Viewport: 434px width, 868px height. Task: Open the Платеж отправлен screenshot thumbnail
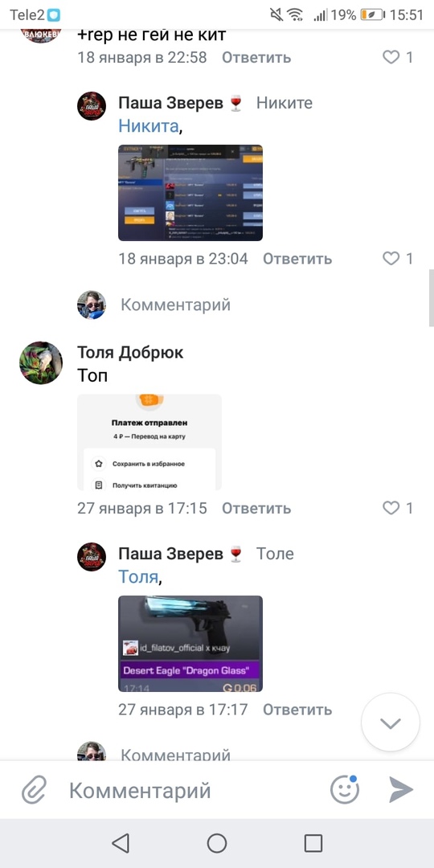pyautogui.click(x=149, y=442)
